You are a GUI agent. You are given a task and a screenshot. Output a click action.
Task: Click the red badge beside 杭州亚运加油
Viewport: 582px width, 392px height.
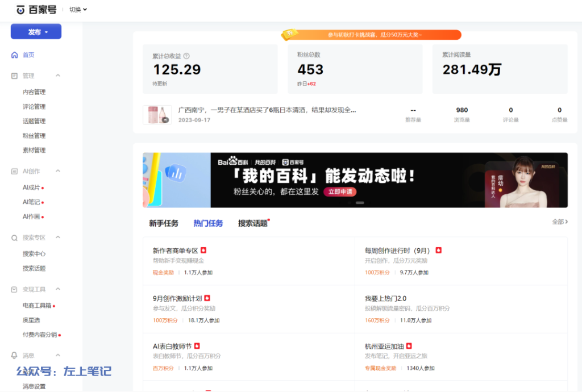point(409,345)
